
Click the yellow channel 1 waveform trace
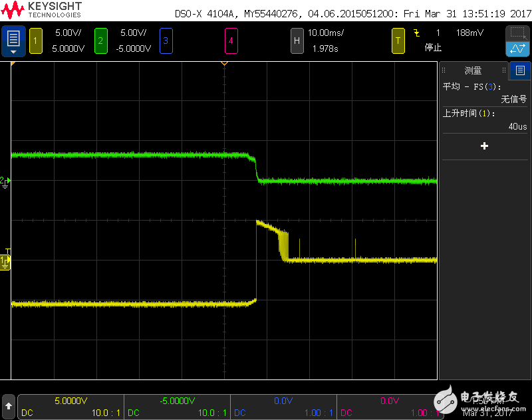136,304
